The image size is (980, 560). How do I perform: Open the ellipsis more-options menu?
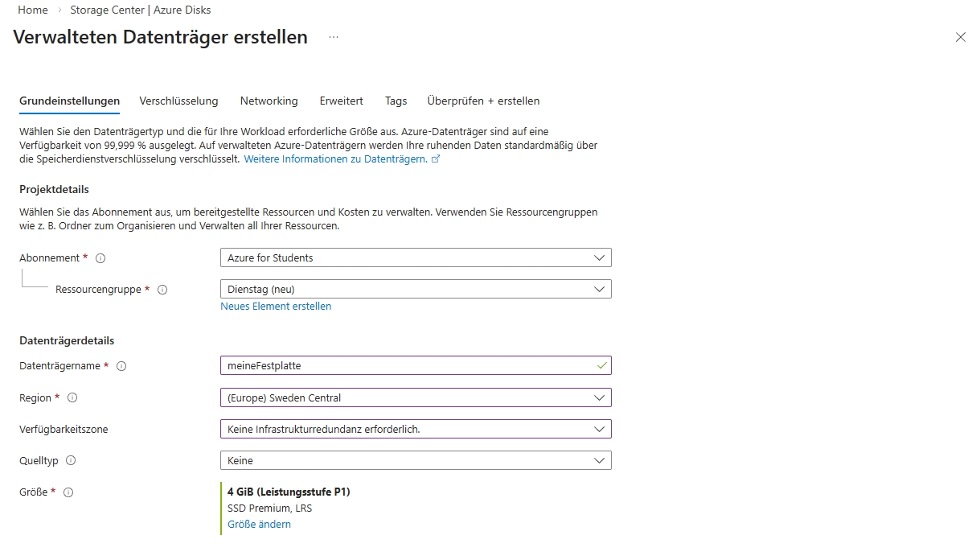click(x=334, y=37)
